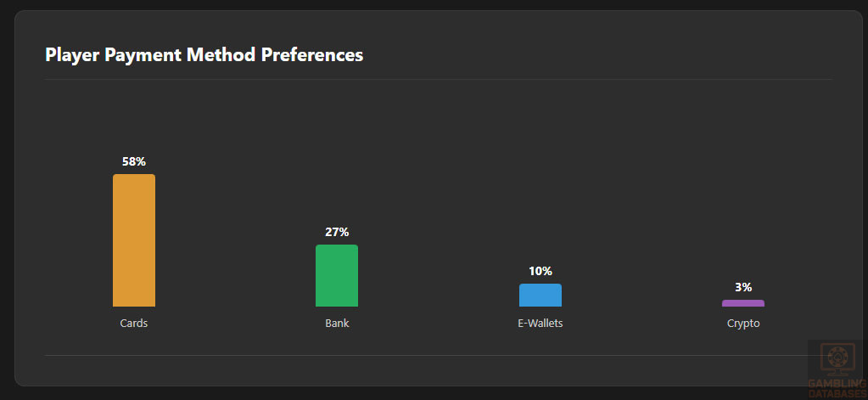The image size is (868, 400).
Task: Click the Cards axis label
Action: point(134,324)
